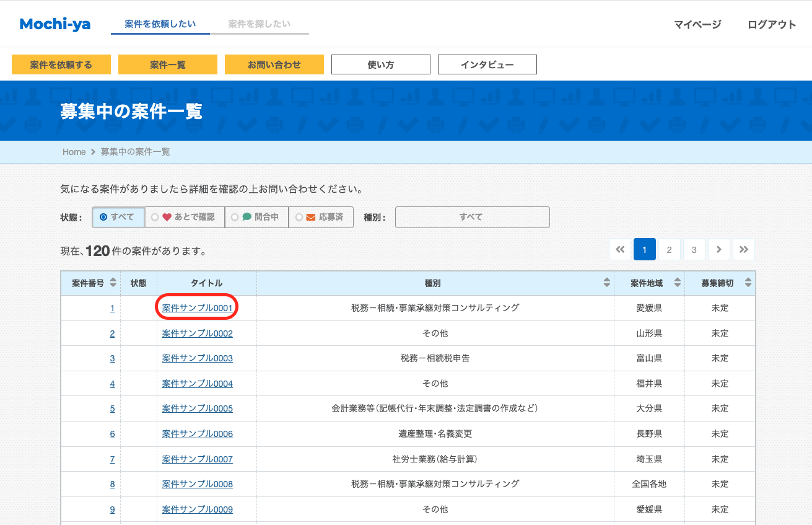Go to page 3

(694, 249)
